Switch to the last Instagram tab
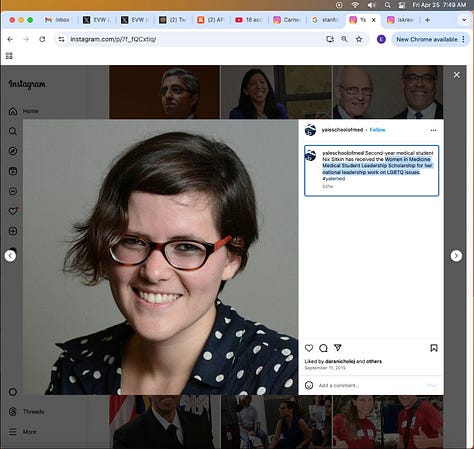474x449 pixels. [x=401, y=20]
